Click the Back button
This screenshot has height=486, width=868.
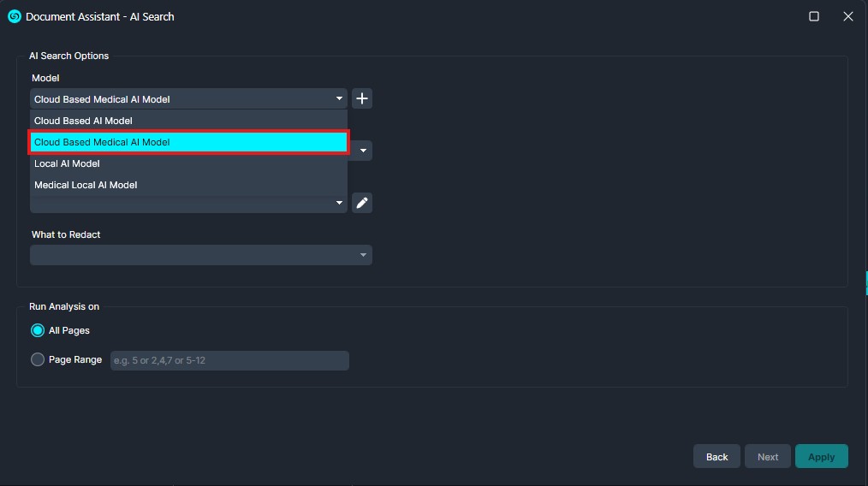(x=716, y=457)
